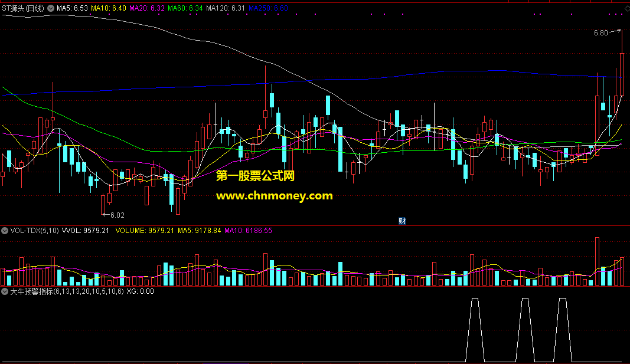Viewport: 630px width, 364px height.
Task: Expand the 大牛预警指标 indicator dropdown arrow
Action: point(5,291)
